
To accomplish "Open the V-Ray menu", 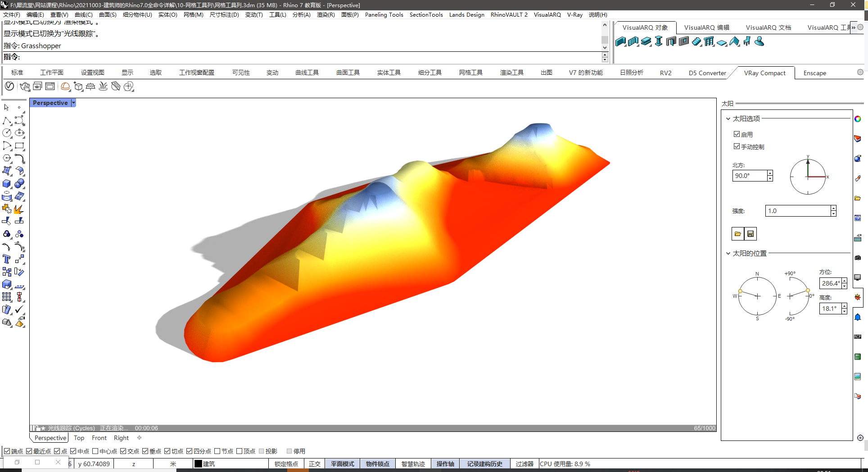I will tap(574, 15).
